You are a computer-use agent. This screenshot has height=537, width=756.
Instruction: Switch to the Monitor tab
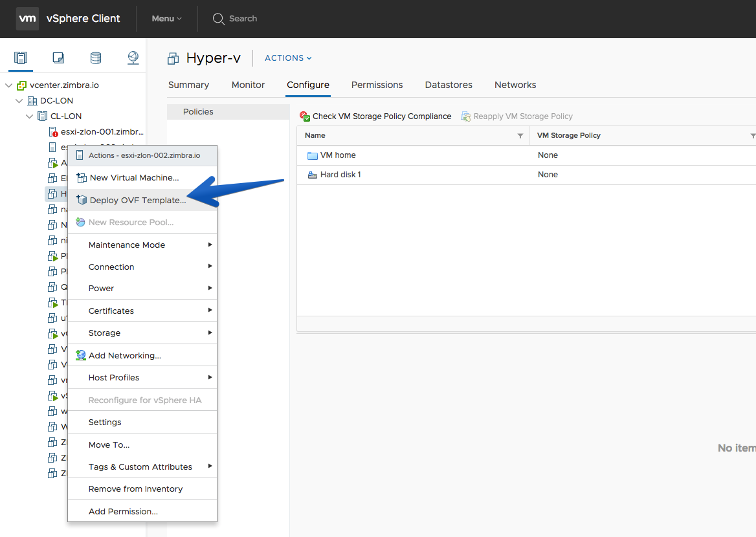coord(248,85)
